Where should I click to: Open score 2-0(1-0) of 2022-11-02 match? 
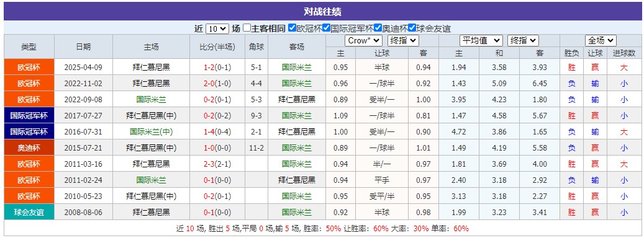[217, 83]
